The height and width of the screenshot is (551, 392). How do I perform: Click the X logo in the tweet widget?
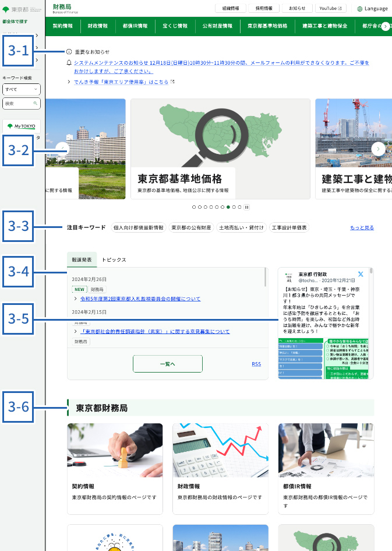click(361, 274)
